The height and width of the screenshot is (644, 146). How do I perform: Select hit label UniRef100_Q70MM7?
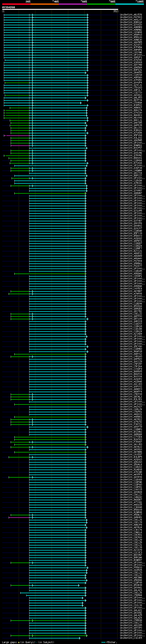(x=131, y=191)
